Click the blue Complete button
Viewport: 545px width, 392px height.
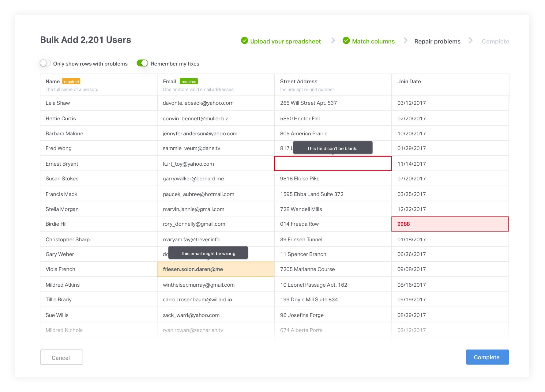coord(487,357)
